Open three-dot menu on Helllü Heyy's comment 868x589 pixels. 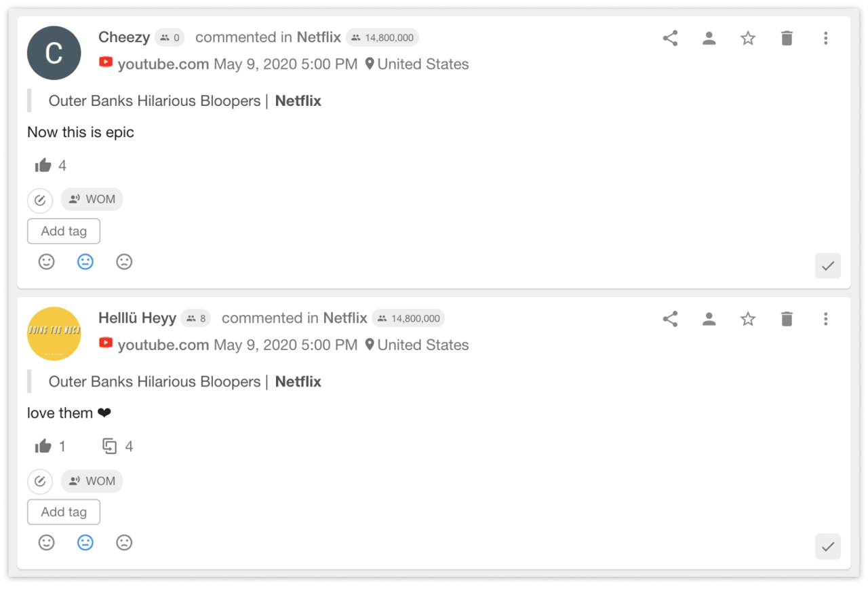coord(825,319)
